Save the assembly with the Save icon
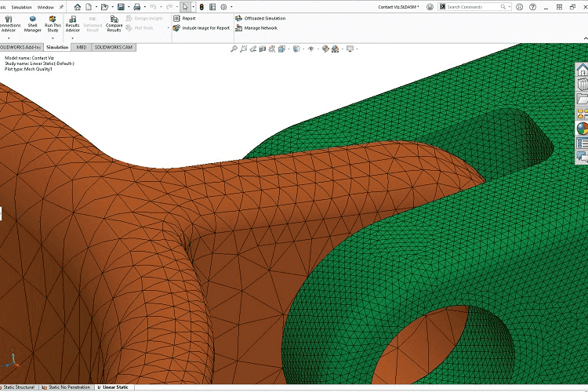 coord(121,7)
